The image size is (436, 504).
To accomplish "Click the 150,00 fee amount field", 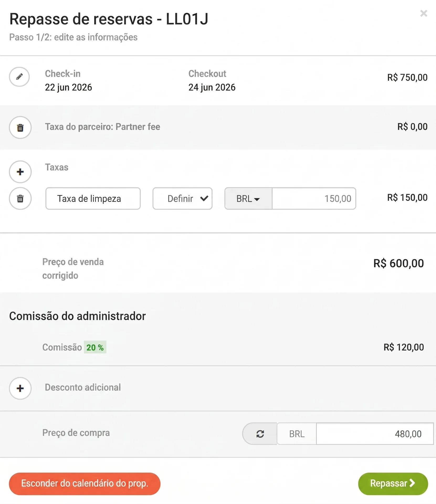I will point(314,198).
